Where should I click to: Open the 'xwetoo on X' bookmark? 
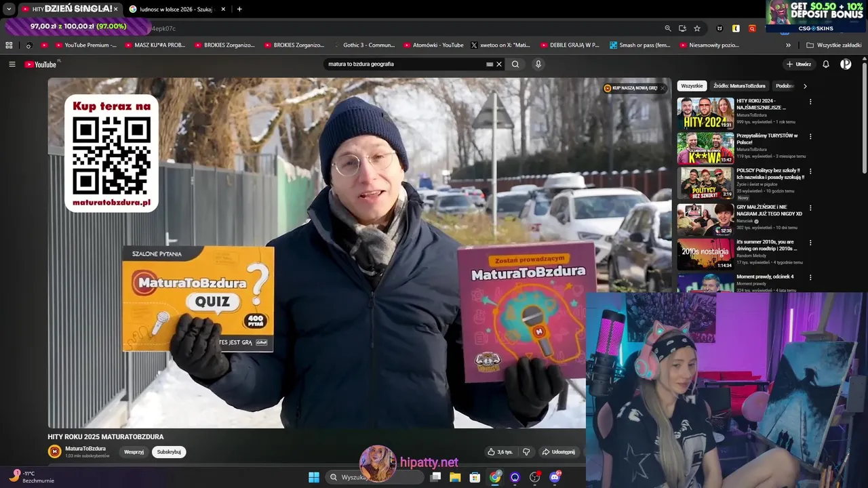coord(500,45)
